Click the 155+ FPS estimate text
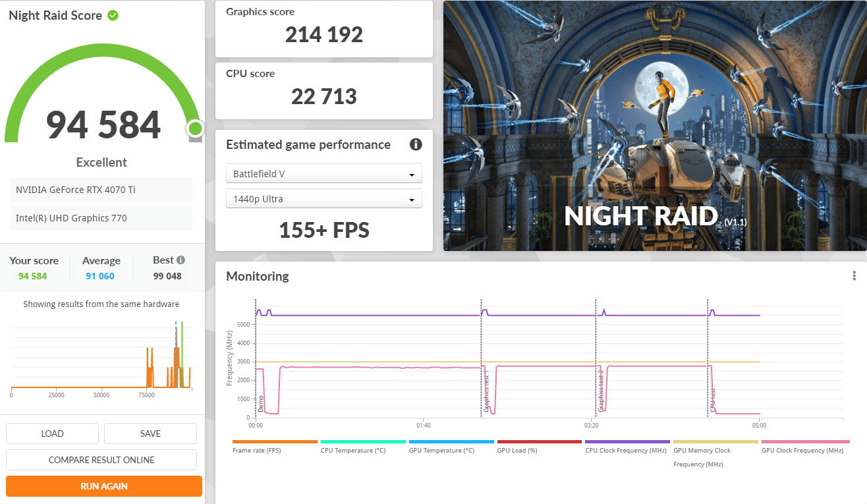The height and width of the screenshot is (504, 867). point(324,230)
